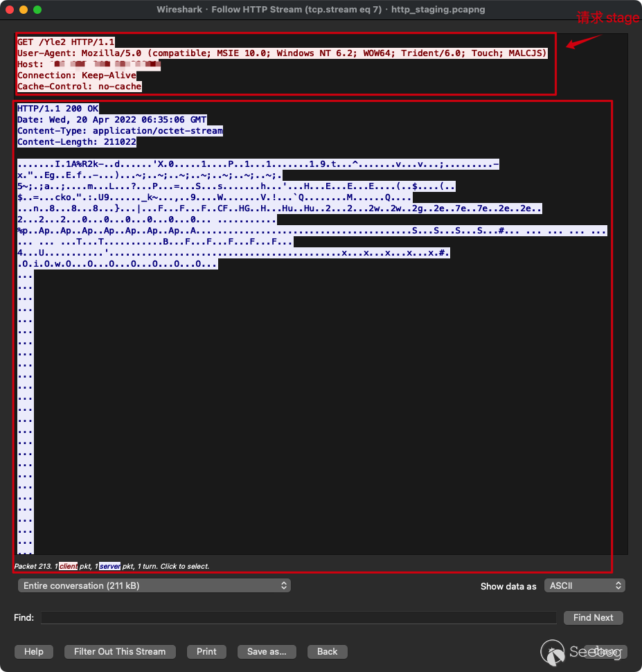This screenshot has height=672, width=642.
Task: Click the Save as… button
Action: (267, 651)
